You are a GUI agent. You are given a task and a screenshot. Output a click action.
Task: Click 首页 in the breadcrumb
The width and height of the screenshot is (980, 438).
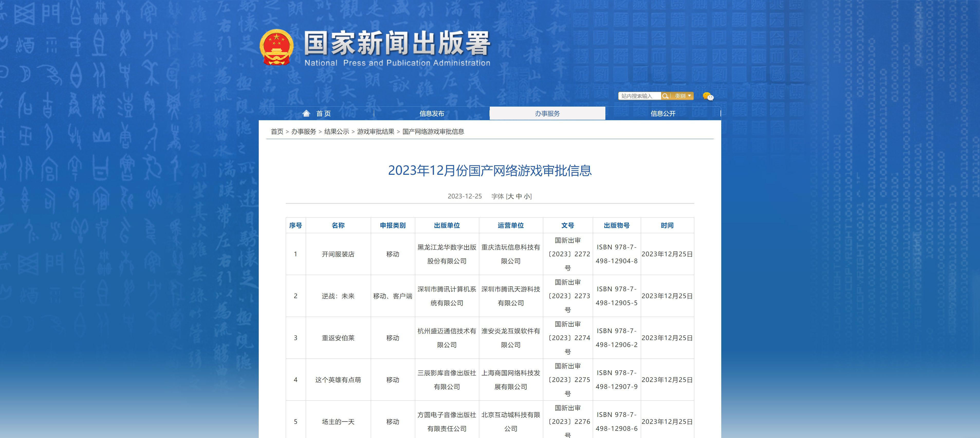point(277,132)
